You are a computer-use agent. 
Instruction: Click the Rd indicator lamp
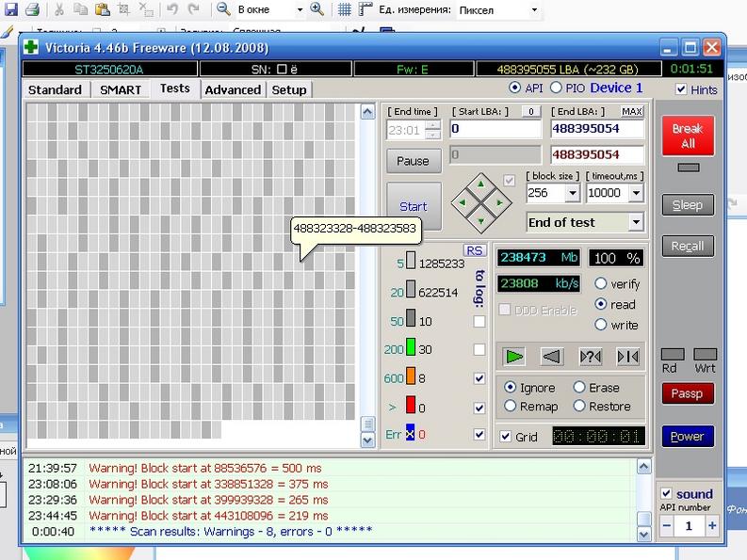click(x=673, y=354)
